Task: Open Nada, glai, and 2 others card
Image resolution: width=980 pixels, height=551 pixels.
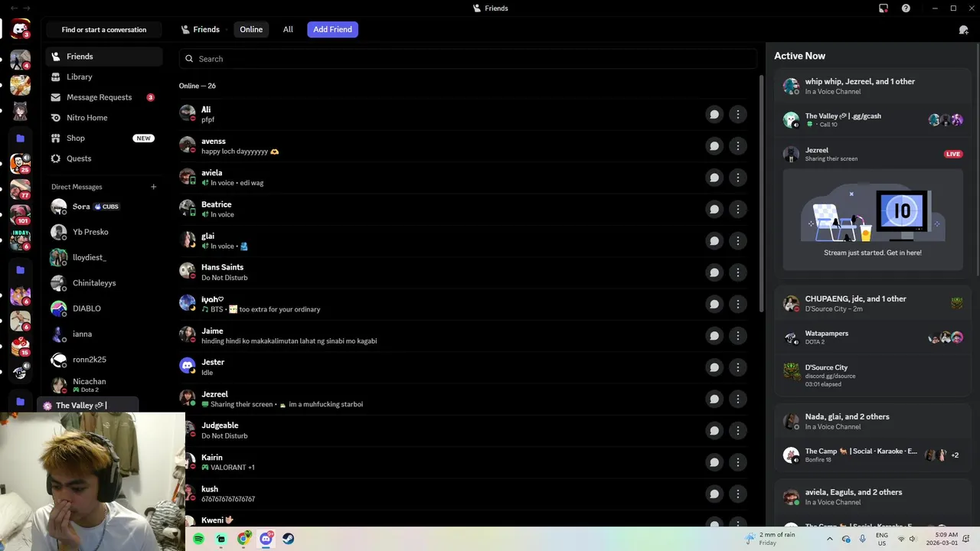Action: point(873,421)
